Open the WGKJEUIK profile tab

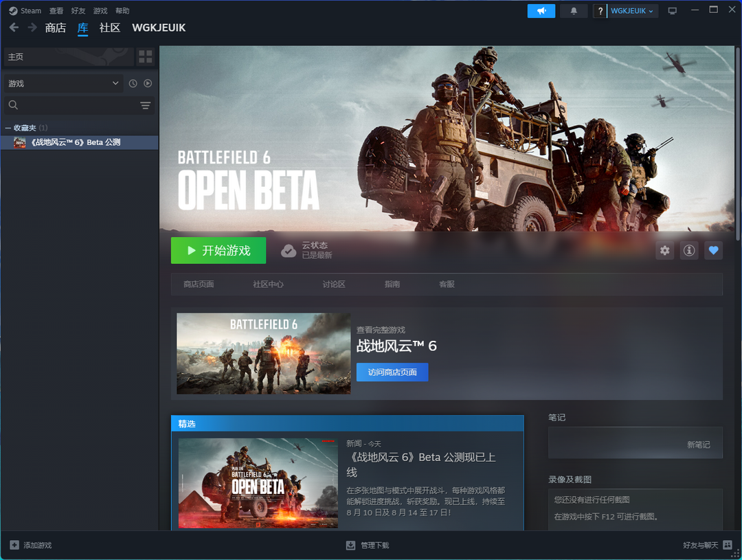coord(159,28)
